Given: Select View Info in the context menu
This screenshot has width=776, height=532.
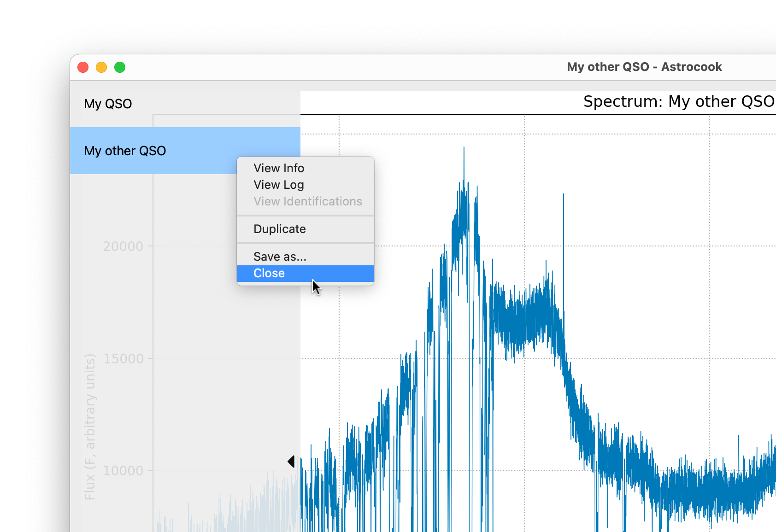Looking at the screenshot, I should coord(305,168).
